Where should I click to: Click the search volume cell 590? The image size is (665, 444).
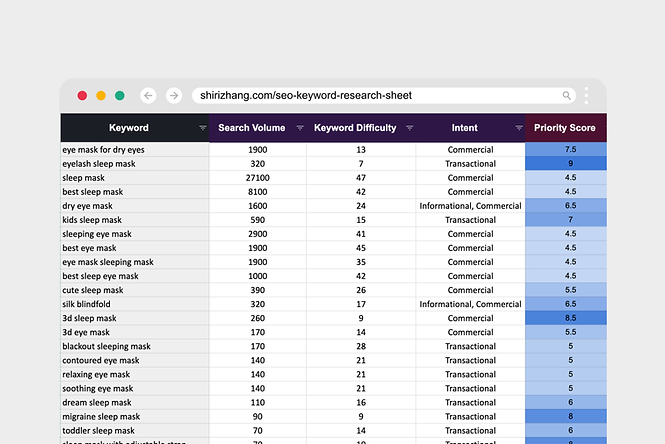coord(257,220)
